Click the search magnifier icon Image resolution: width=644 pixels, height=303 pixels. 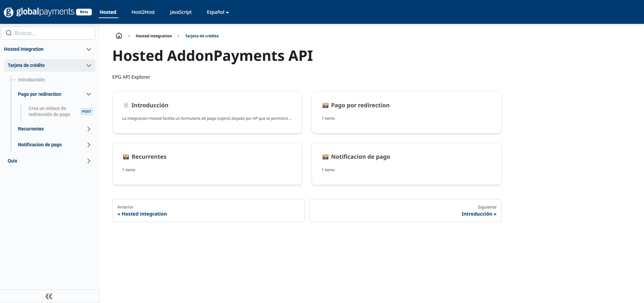coord(9,33)
